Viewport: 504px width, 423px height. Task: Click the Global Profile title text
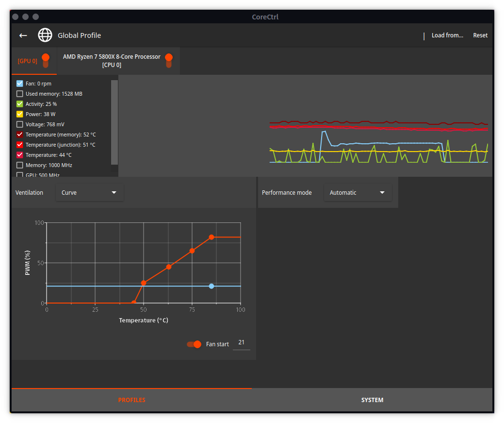[80, 35]
